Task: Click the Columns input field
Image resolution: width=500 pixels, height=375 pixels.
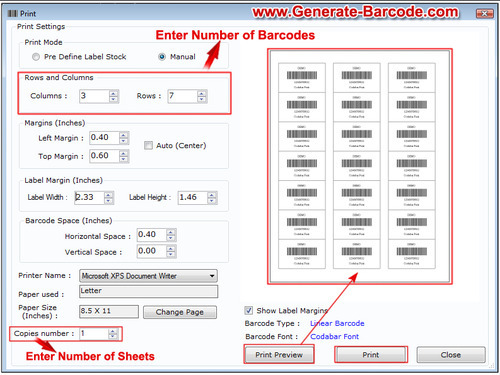Action: tap(95, 96)
